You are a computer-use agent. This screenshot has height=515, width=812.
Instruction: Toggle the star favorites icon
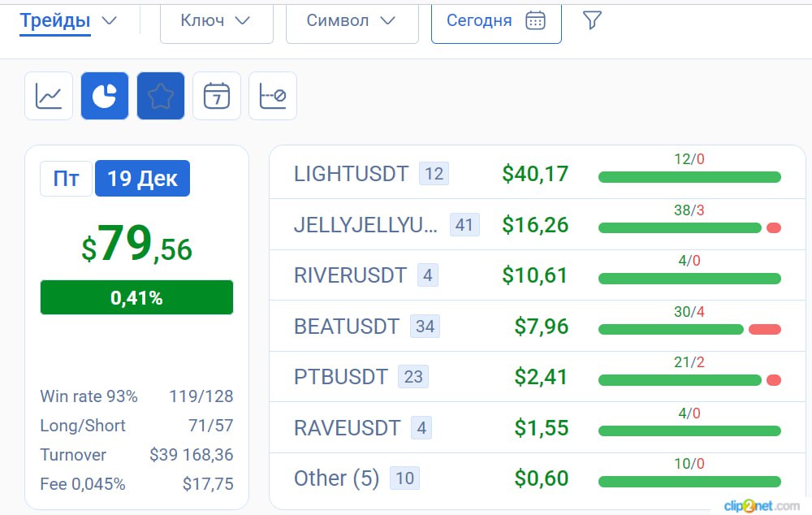click(x=161, y=96)
